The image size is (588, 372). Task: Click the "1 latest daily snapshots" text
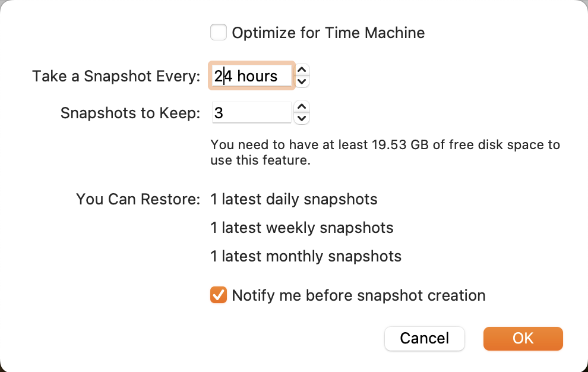tap(294, 199)
